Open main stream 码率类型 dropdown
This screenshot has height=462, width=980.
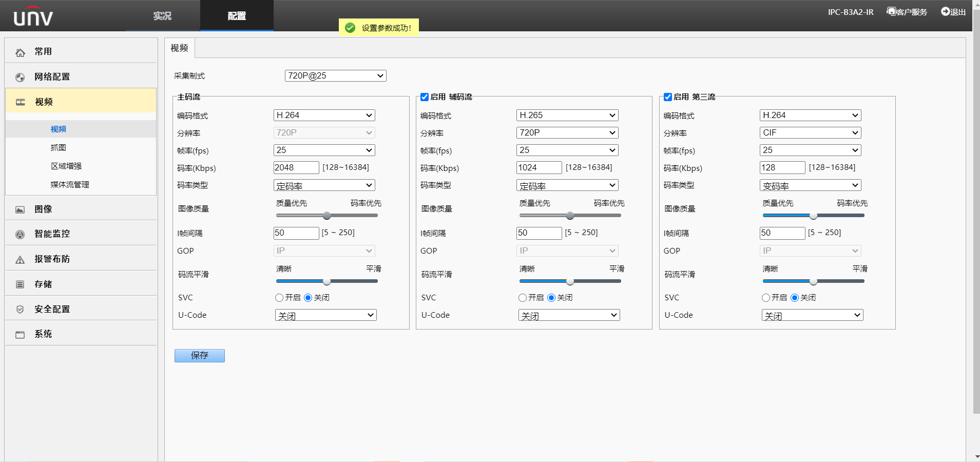324,185
